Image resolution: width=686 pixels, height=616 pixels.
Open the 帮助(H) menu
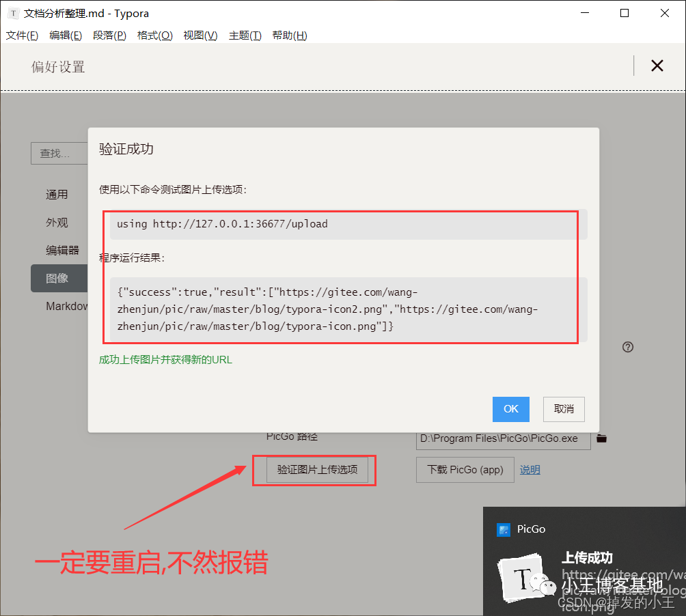click(290, 36)
